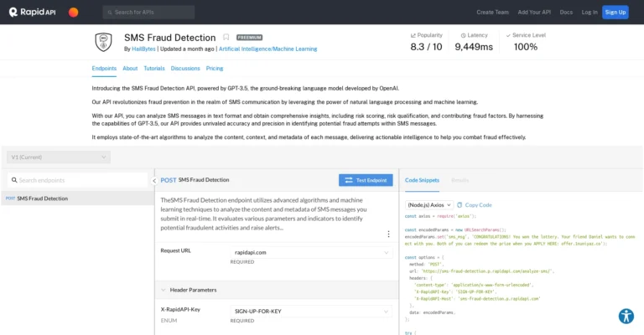Open the V1 (Current) version dropdown
The width and height of the screenshot is (644, 335).
(58, 157)
